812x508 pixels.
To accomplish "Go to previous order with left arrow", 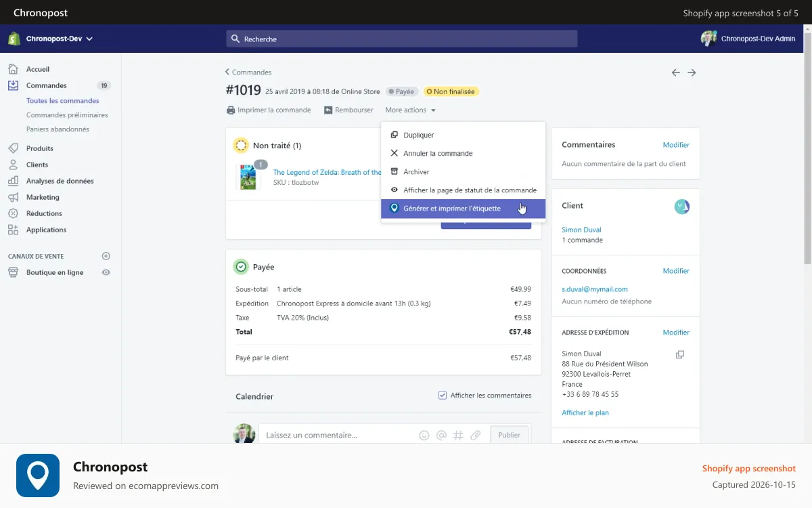I will [675, 72].
